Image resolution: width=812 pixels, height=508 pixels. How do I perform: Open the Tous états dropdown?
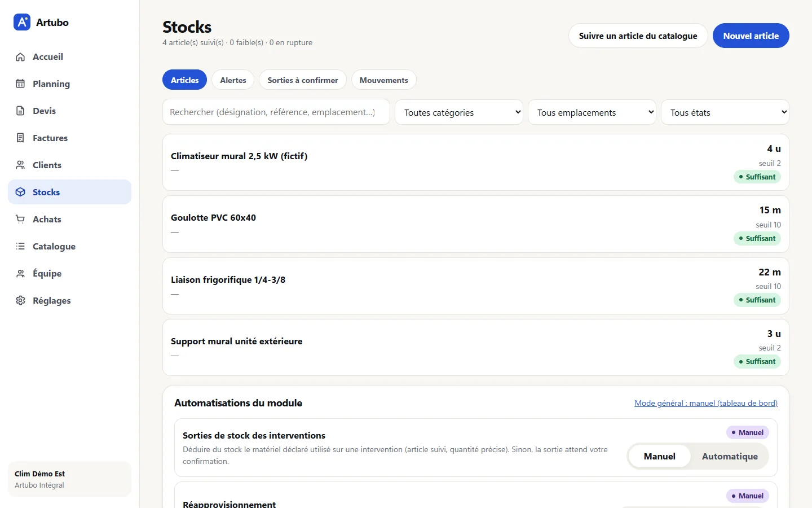click(x=725, y=112)
